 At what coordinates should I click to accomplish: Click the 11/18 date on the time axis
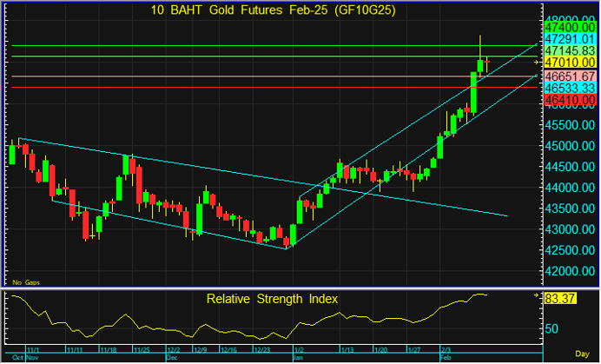108,350
